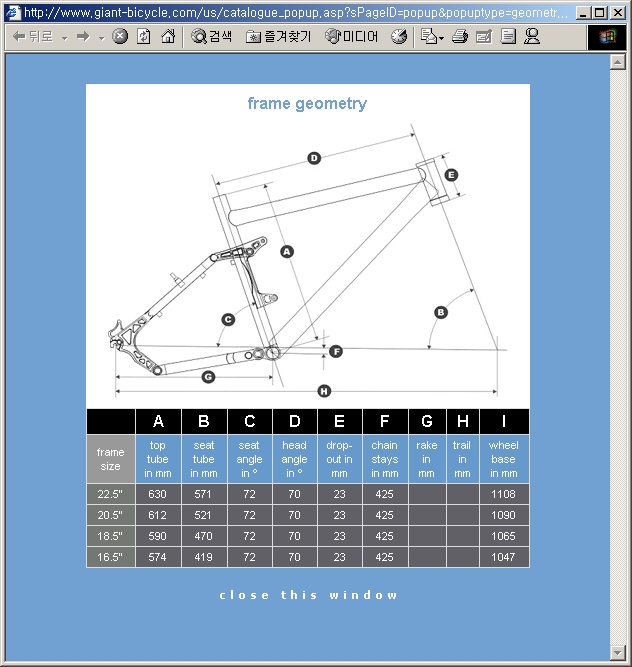Close the browser window with X button
Image resolution: width=632 pixels, height=667 pixels.
pos(617,13)
